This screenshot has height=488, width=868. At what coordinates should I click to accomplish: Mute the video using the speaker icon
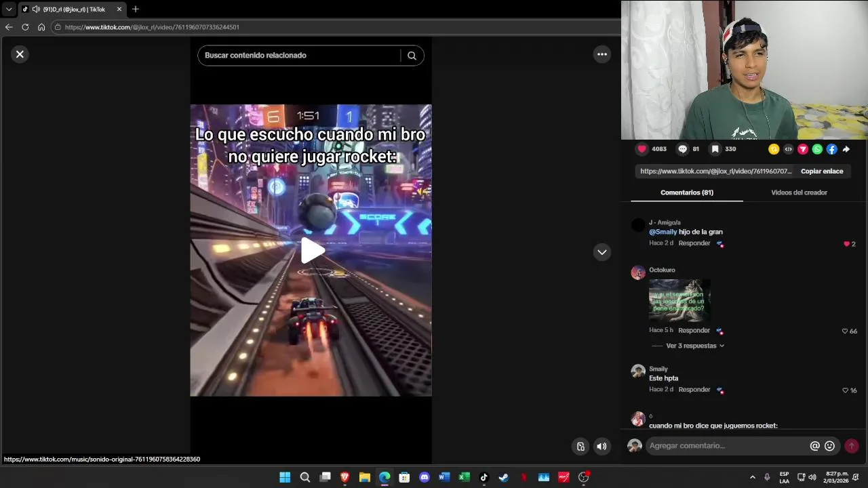[x=601, y=446]
